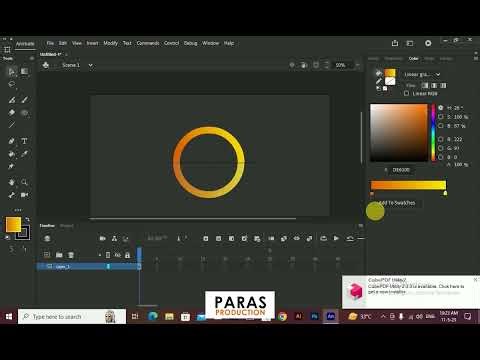Select the S saturation radio button
This screenshot has height=360, width=480.
(441, 117)
